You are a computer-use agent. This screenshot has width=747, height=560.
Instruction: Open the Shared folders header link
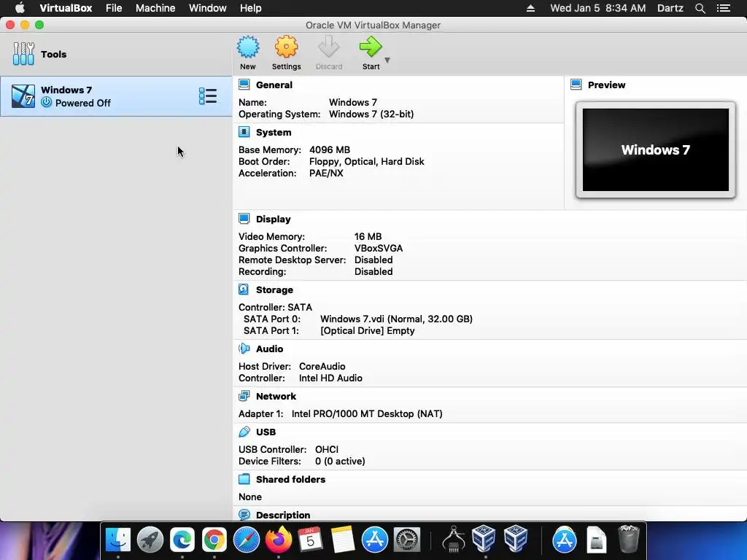pyautogui.click(x=290, y=480)
